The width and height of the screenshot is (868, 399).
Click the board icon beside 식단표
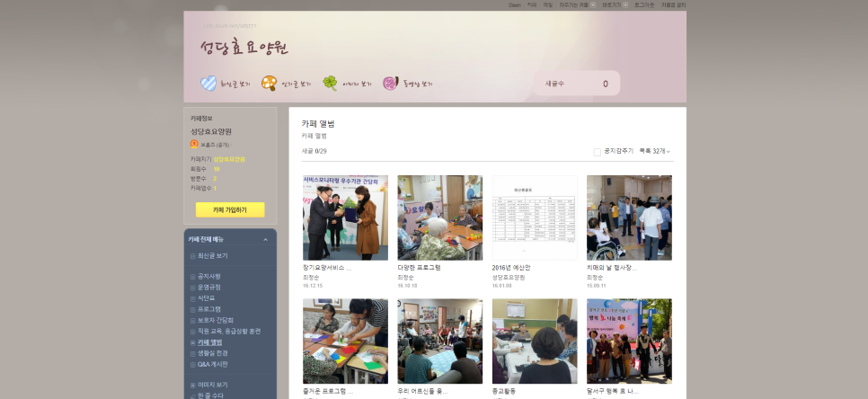point(192,299)
